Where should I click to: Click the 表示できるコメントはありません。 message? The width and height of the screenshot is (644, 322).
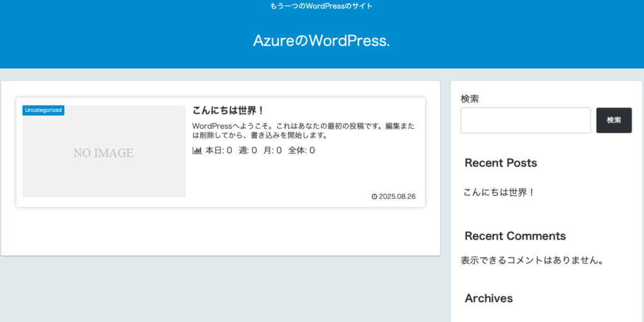pyautogui.click(x=532, y=260)
